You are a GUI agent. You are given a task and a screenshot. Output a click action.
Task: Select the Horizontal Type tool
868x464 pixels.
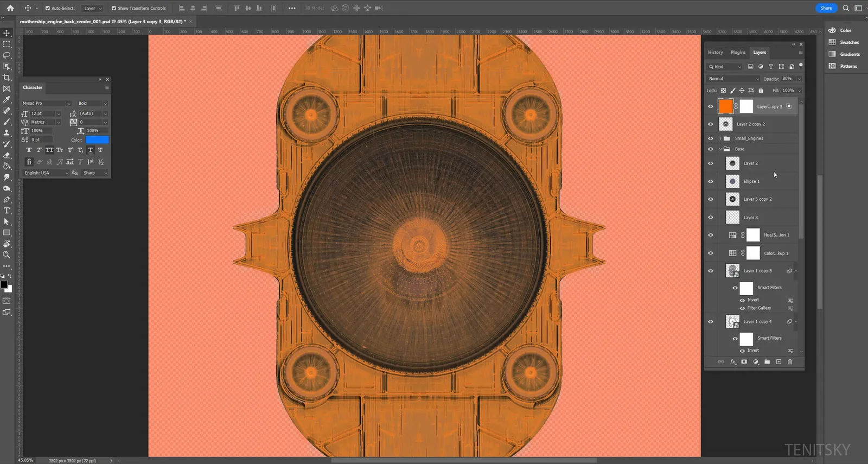point(7,211)
